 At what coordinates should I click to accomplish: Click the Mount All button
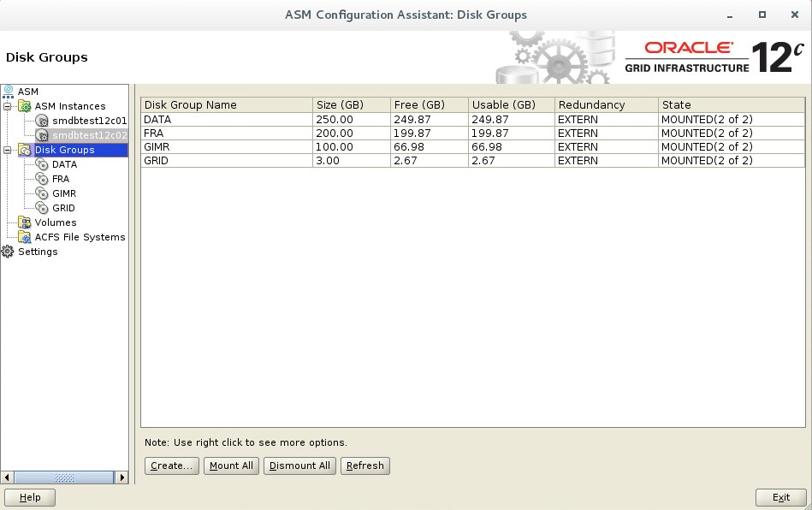tap(231, 466)
